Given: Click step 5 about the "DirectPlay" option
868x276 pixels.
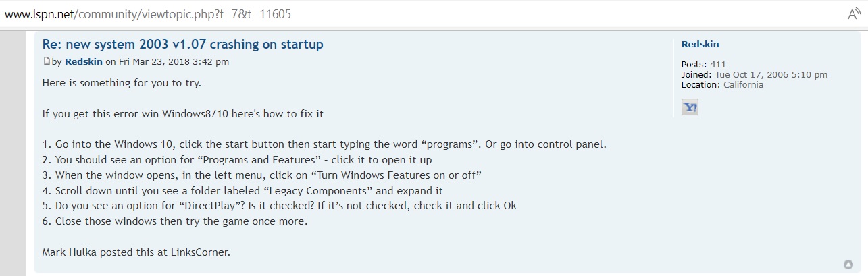Looking at the screenshot, I should point(280,206).
